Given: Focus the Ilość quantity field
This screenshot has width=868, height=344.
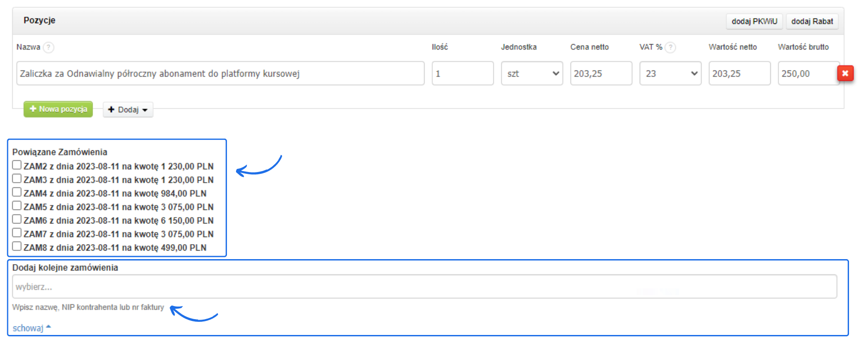Looking at the screenshot, I should pyautogui.click(x=462, y=74).
